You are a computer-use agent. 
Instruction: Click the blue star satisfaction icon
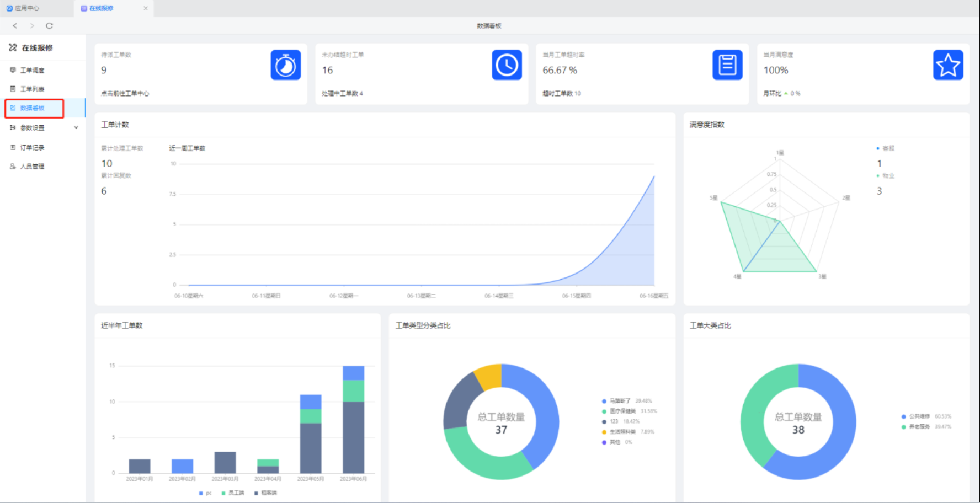[948, 65]
